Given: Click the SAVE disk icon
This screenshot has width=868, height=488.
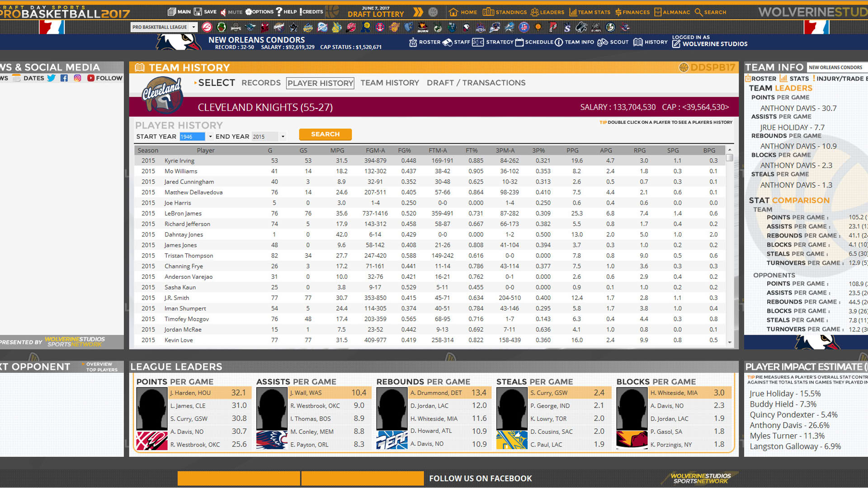Looking at the screenshot, I should (x=198, y=12).
